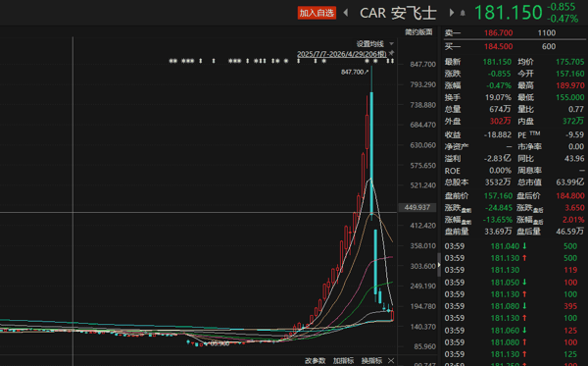
Task: Open the 设置均线 dropdown arrow
Action: pos(391,43)
